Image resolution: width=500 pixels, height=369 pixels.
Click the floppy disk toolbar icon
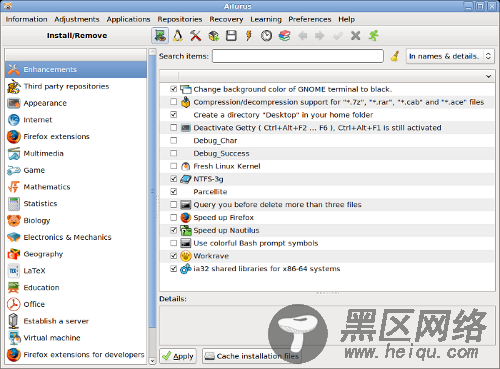point(231,36)
